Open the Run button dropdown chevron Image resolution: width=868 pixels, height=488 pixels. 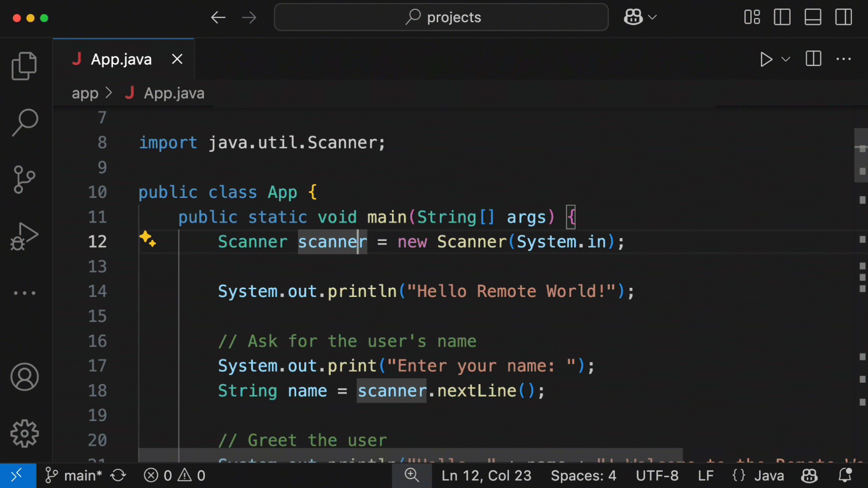(x=786, y=59)
